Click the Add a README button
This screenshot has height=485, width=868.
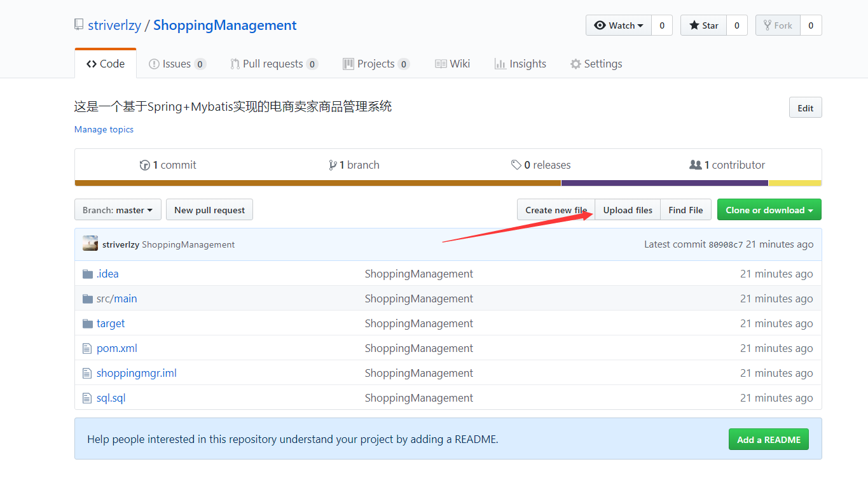pos(769,439)
